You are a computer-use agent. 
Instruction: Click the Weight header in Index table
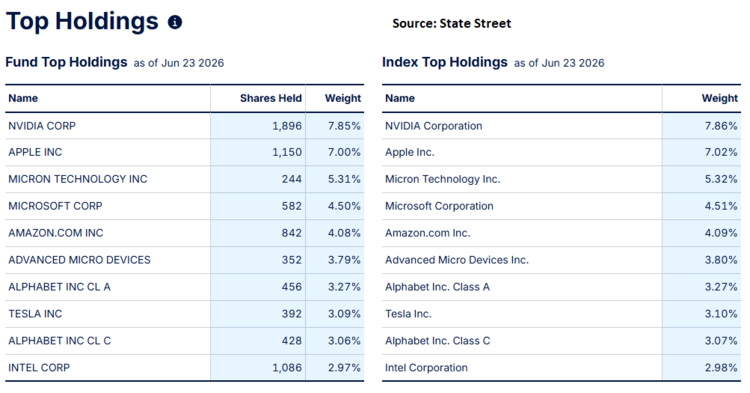coord(720,98)
